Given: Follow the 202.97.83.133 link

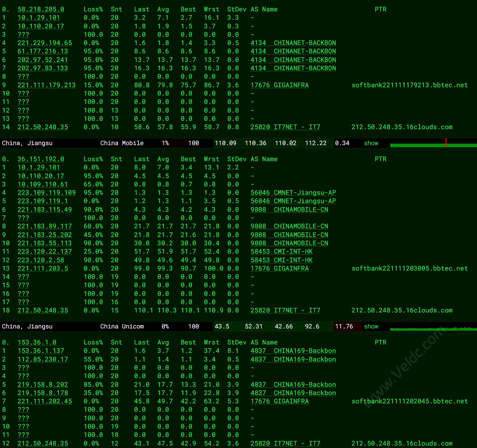Looking at the screenshot, I should pos(43,68).
